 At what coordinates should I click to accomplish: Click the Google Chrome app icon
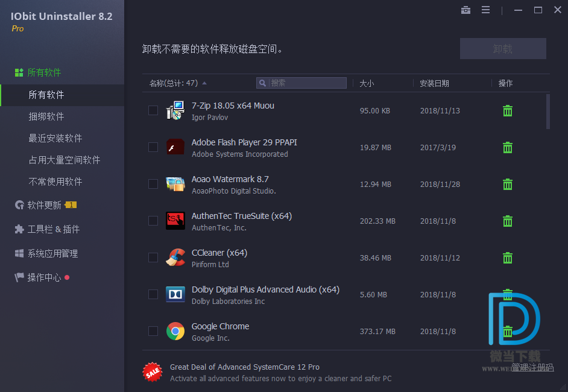click(175, 331)
